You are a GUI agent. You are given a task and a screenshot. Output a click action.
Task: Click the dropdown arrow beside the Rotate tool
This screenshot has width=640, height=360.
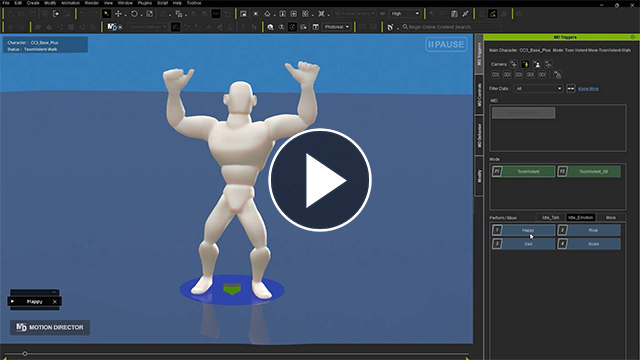coord(141,15)
